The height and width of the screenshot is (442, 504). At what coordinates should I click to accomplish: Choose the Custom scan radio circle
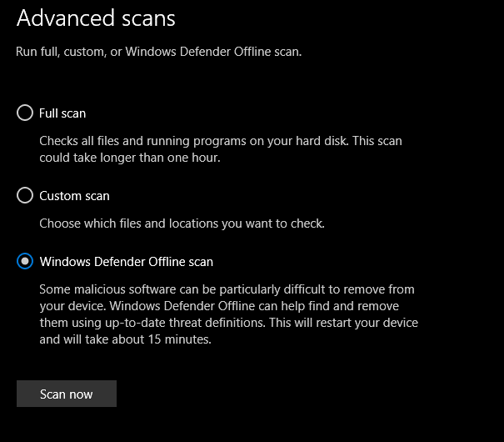click(25, 195)
